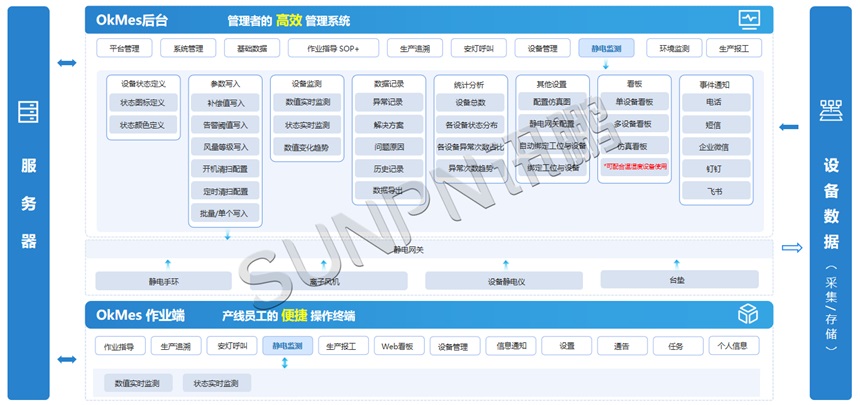Select 飞书 notification option
This screenshot has height=405, width=860.
click(716, 191)
